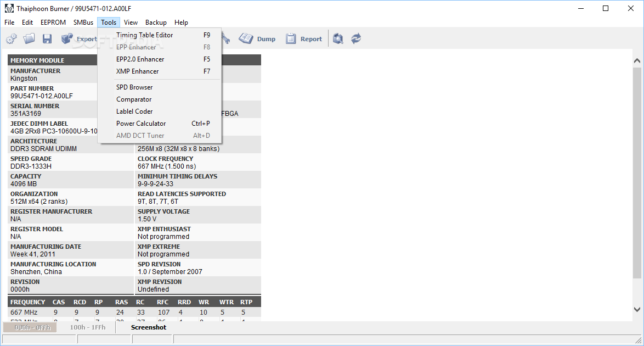
Task: Switch to 100h - 1FFh tab
Action: [x=87, y=327]
